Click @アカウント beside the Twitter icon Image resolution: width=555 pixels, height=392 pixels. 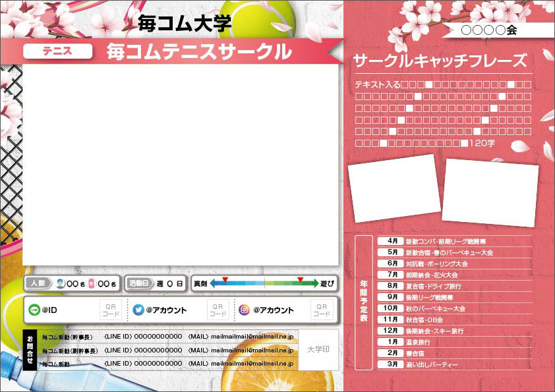(x=166, y=310)
